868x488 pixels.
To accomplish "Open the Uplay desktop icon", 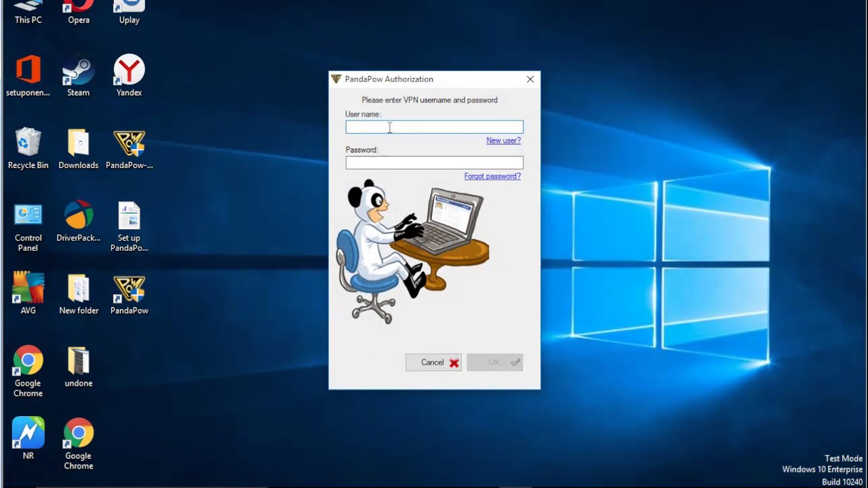I will 129,12.
